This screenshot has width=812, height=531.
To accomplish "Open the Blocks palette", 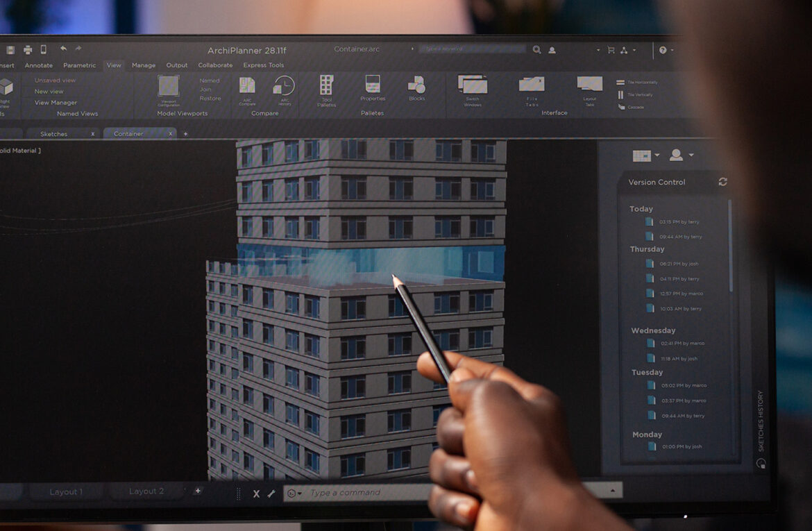I will [416, 88].
